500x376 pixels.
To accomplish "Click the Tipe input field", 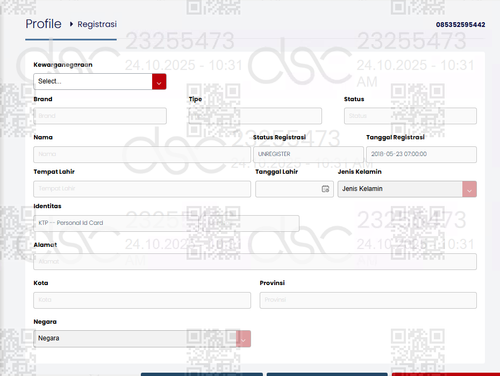I will coord(255,116).
